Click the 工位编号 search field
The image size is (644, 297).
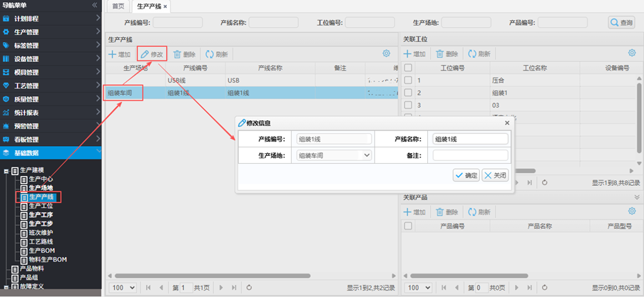click(x=369, y=23)
